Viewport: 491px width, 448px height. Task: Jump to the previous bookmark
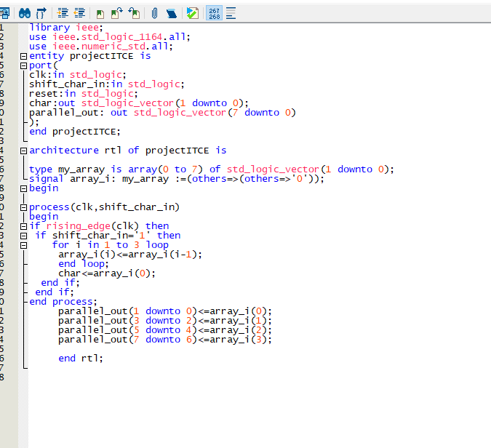pos(134,13)
